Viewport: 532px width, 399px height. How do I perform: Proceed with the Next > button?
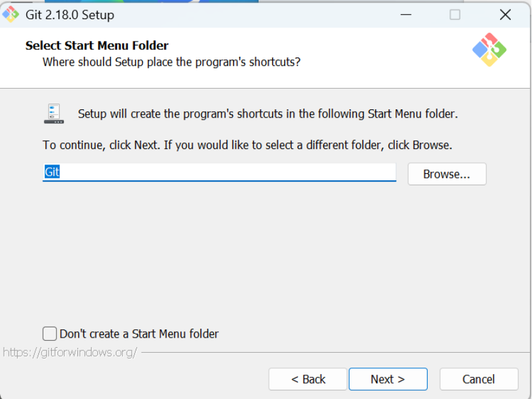point(388,379)
